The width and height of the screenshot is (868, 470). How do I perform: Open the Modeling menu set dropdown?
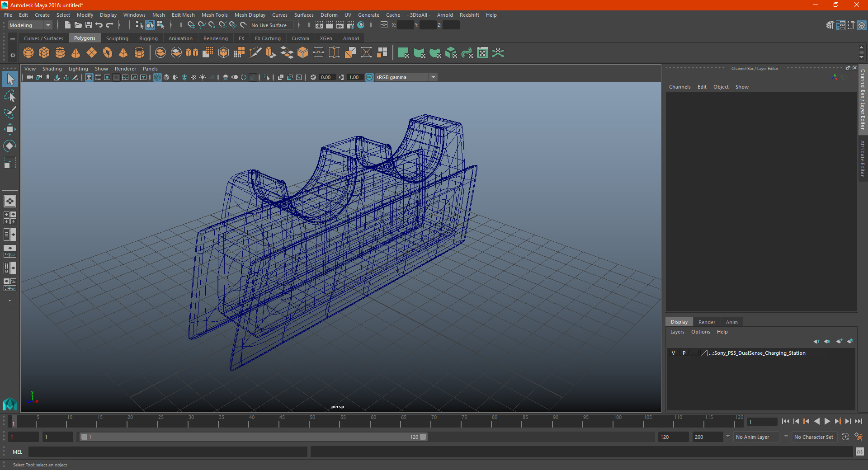pos(30,25)
